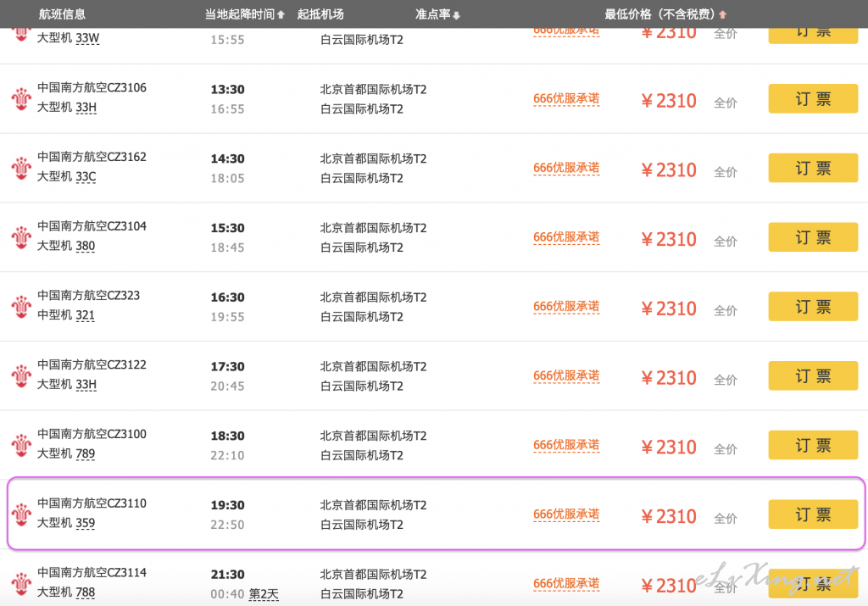868x606 pixels.
Task: Click departure time 16:30
Action: [x=227, y=297]
